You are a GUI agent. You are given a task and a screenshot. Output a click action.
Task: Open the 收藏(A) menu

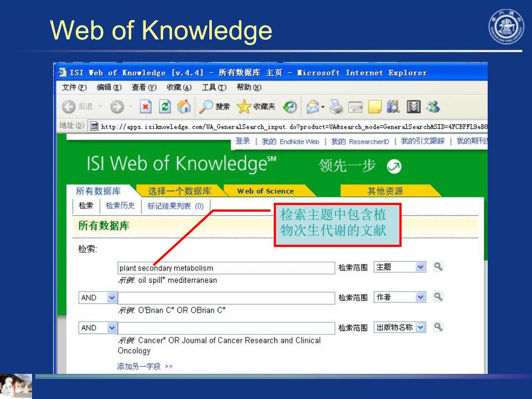pyautogui.click(x=179, y=88)
